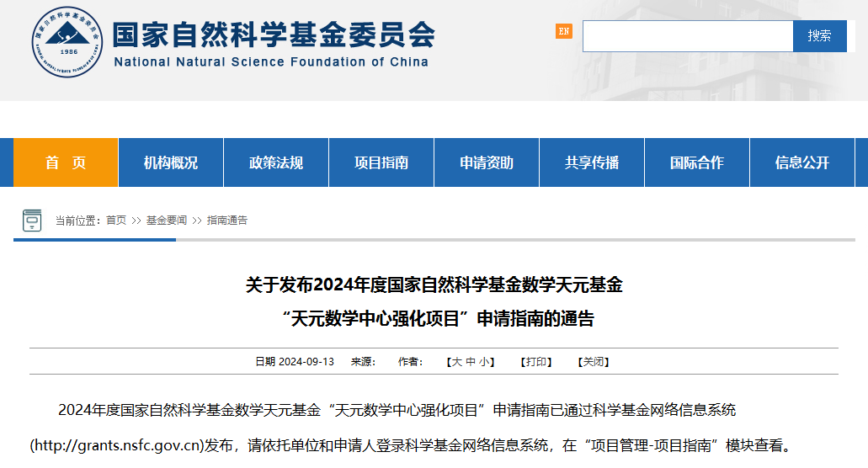
Task: Click the NSFC circular logo emblem
Action: click(x=67, y=42)
